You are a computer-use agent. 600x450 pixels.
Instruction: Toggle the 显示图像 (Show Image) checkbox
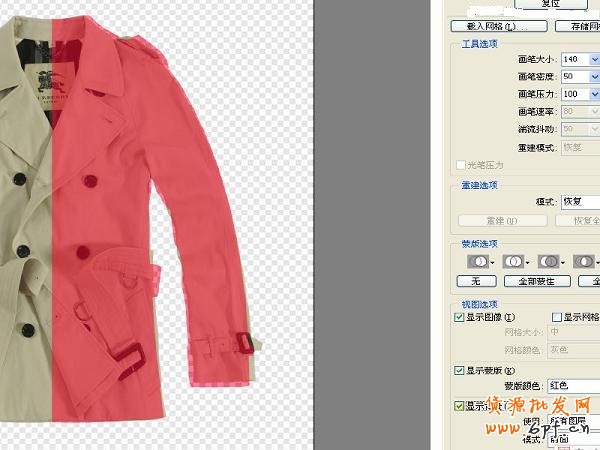(459, 317)
